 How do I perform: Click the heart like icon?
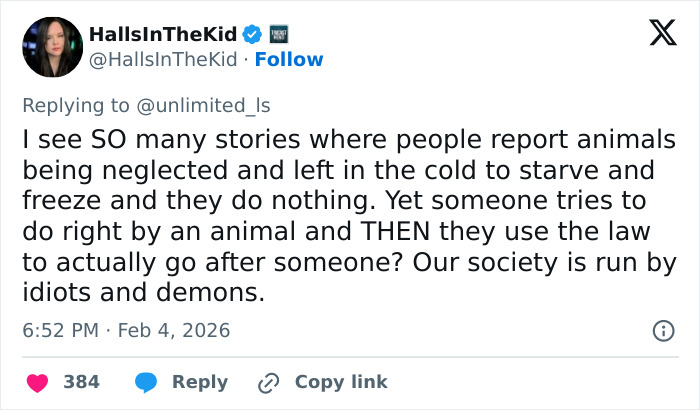pos(37,382)
